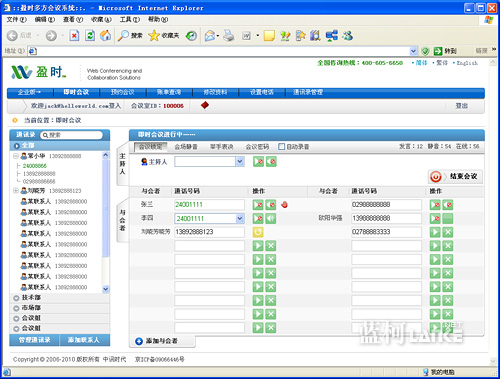
Task: Stop page loading with red X icon
Action: point(74,35)
